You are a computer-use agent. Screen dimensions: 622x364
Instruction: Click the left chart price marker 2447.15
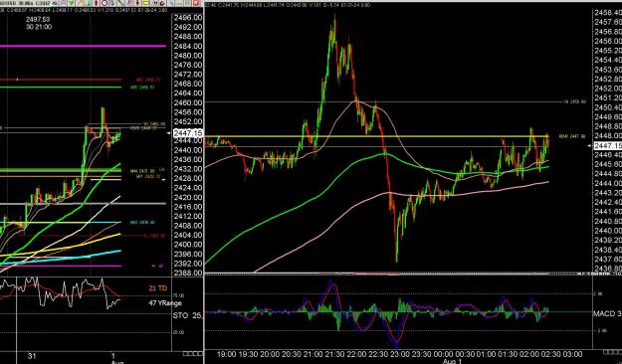tap(188, 133)
